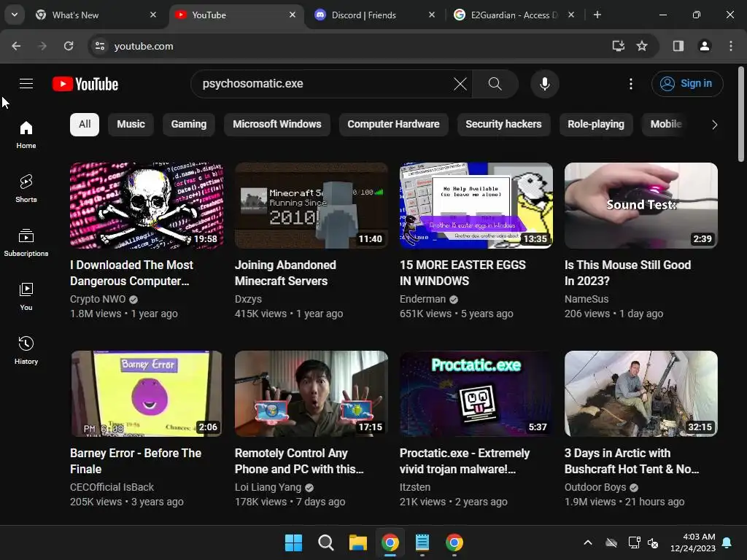Viewport: 747px width, 560px height.
Task: Open channel Outdoor Boys
Action: point(595,487)
